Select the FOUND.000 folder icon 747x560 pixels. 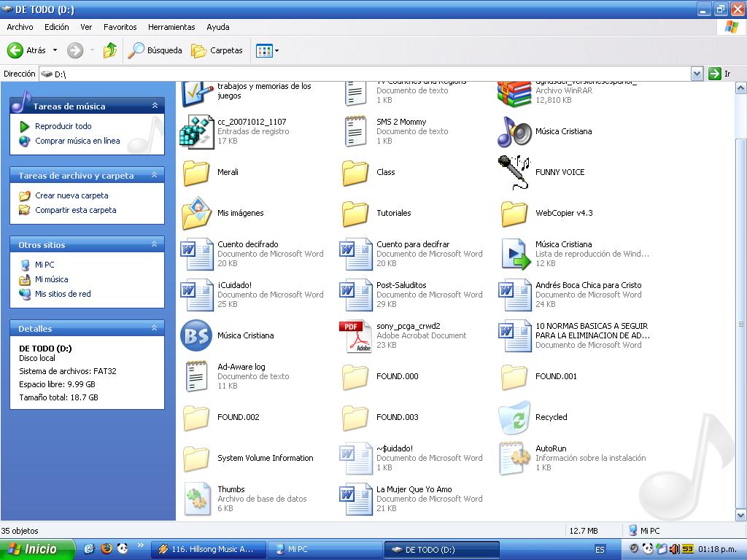point(355,377)
